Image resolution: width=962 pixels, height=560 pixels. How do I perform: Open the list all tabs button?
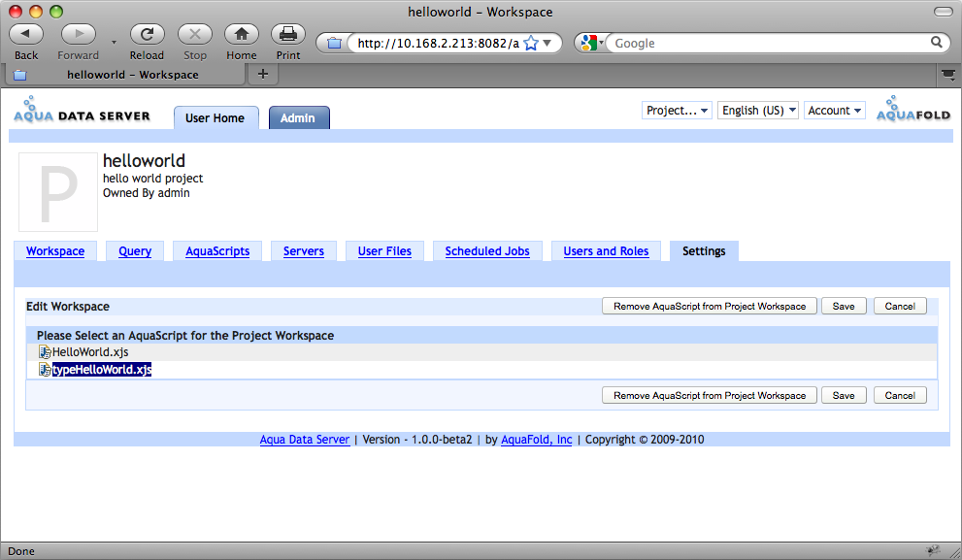(x=948, y=75)
